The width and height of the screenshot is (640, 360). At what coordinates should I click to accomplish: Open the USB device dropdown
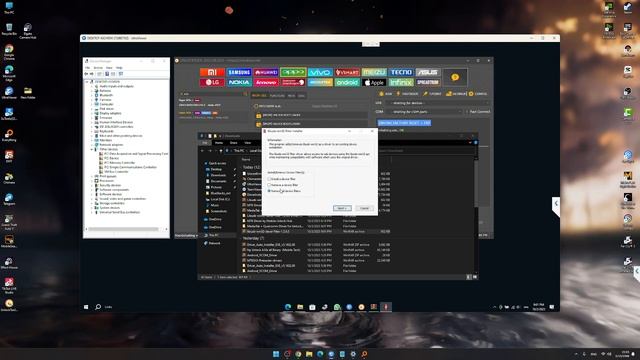click(437, 103)
